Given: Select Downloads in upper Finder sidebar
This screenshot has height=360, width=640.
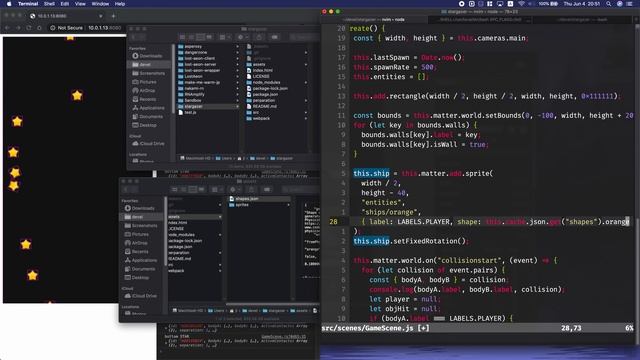Looking at the screenshot, I should (147, 56).
